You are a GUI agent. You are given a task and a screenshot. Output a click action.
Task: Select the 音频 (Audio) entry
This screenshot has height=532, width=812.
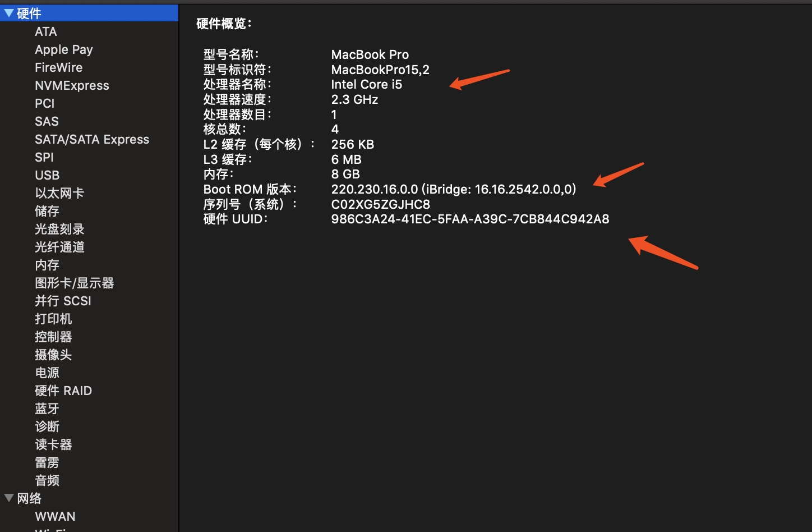click(47, 480)
